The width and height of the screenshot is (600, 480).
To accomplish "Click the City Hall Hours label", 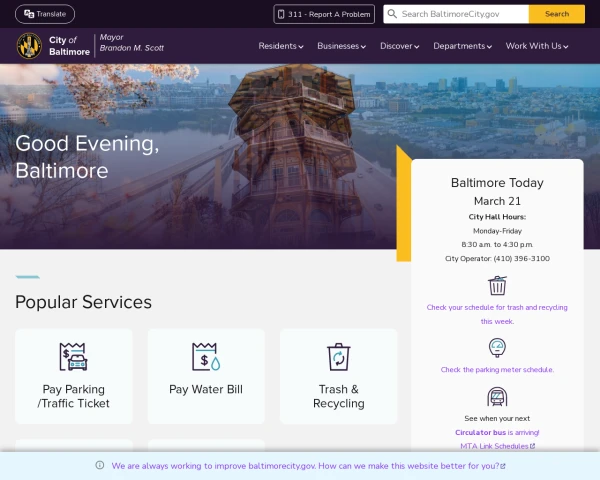I will click(497, 217).
